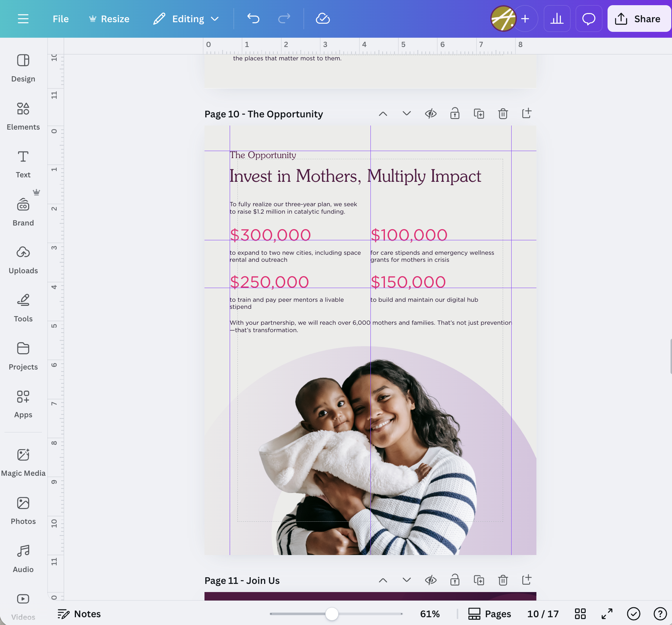
Task: Open the Brand side panel
Action: coord(23,213)
